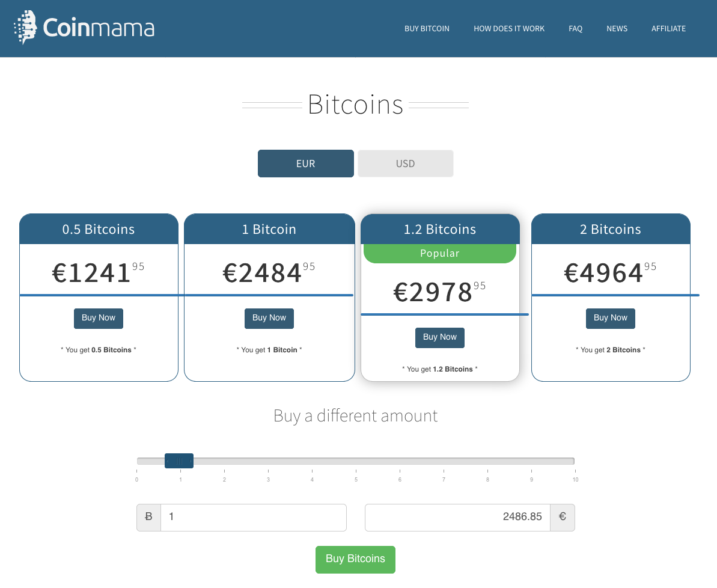Screen dimensions: 717x588
Task: Buy Now in the 2 Bitcoins card
Action: pyautogui.click(x=611, y=318)
